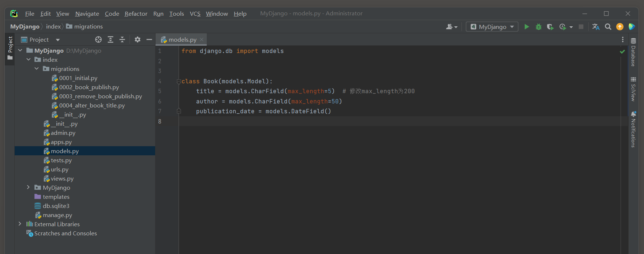Select db.sqlite3 database file
This screenshot has height=254, width=644.
coord(56,206)
